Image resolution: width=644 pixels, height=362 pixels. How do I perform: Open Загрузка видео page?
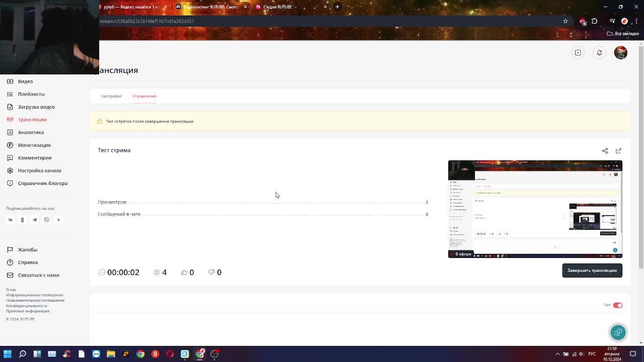[x=31, y=107]
